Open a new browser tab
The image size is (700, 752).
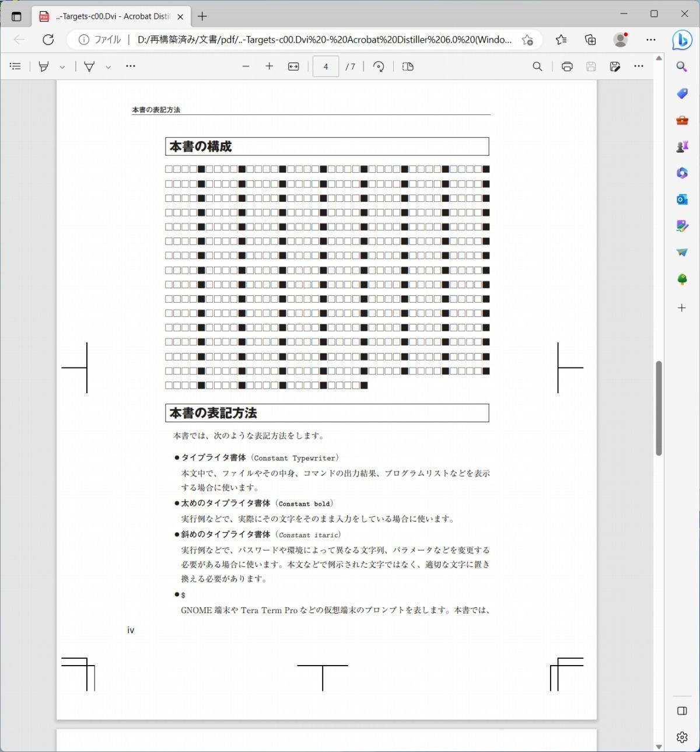tap(202, 16)
